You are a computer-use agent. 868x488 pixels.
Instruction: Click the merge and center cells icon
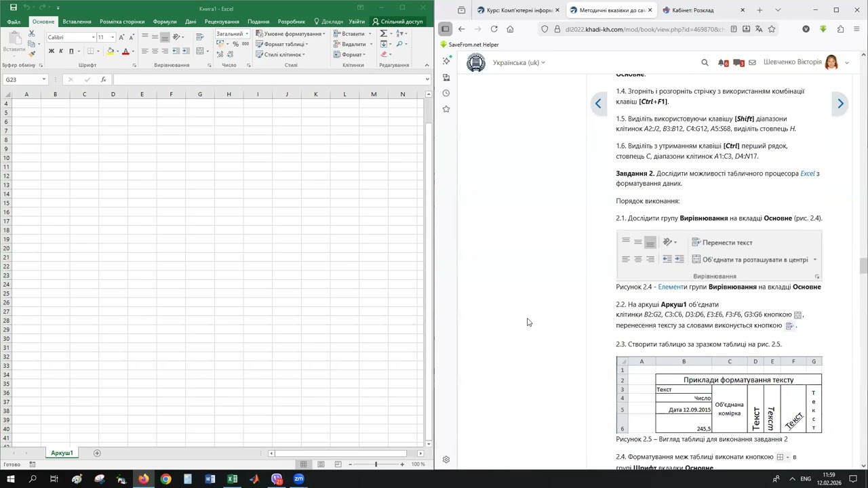coord(200,52)
